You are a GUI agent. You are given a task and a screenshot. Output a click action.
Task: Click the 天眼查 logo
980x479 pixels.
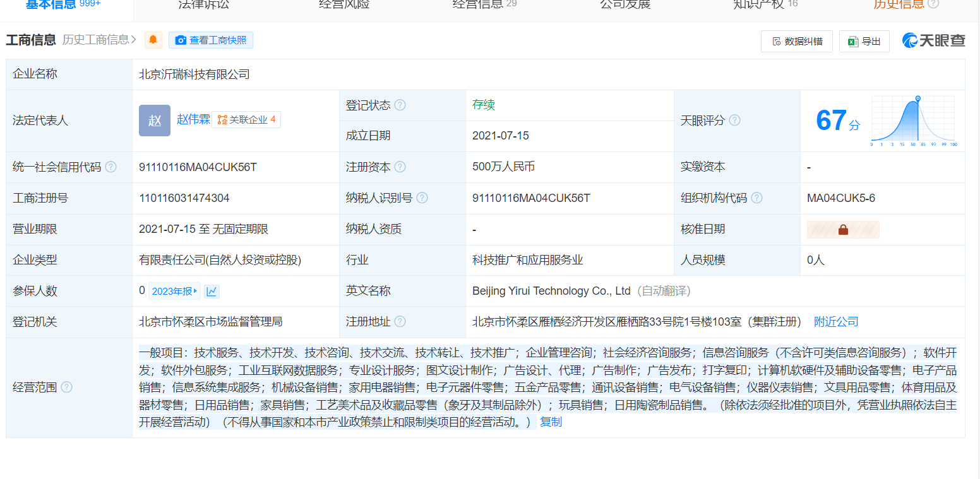934,40
